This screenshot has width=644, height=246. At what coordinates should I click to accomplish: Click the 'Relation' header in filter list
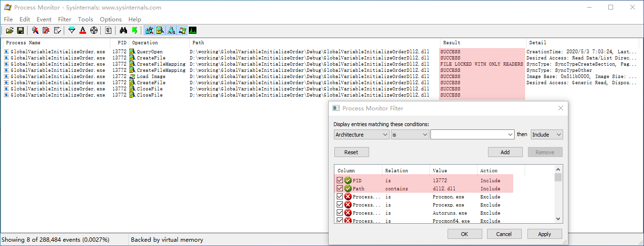tap(406, 170)
